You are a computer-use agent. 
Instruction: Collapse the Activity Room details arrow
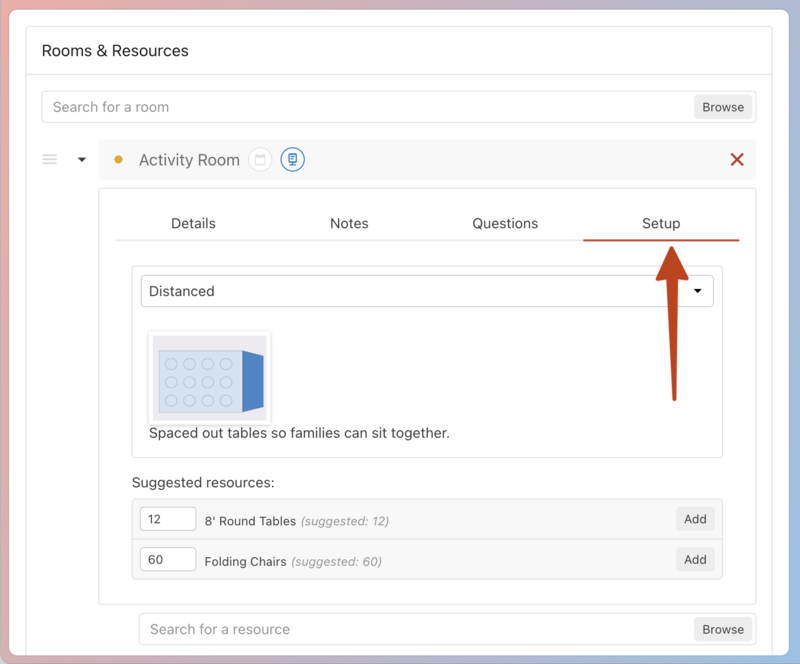coord(82,160)
